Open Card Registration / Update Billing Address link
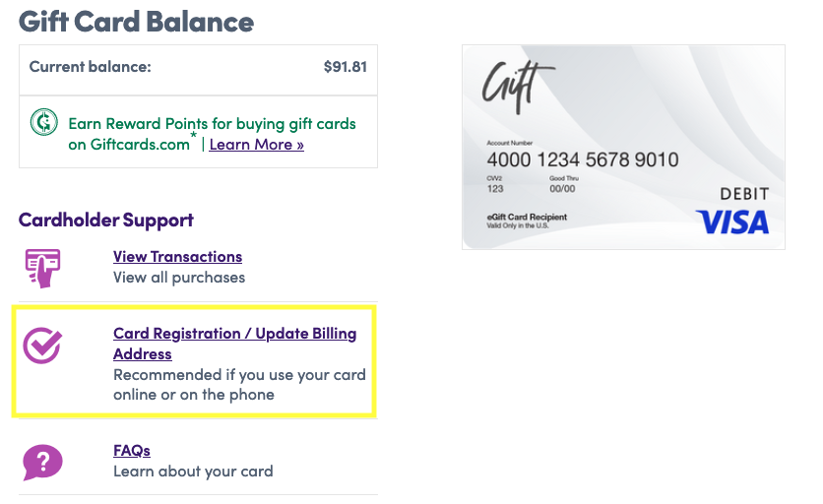The width and height of the screenshot is (823, 504). [x=234, y=344]
